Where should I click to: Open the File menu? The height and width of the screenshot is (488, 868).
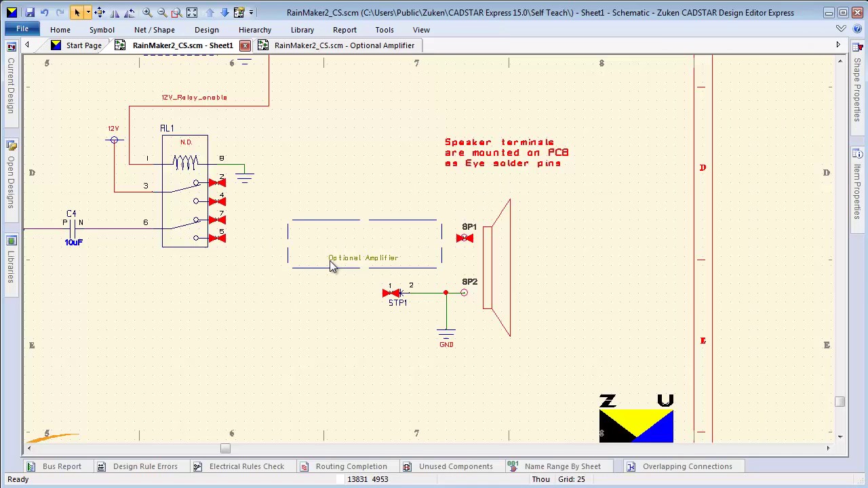point(22,29)
